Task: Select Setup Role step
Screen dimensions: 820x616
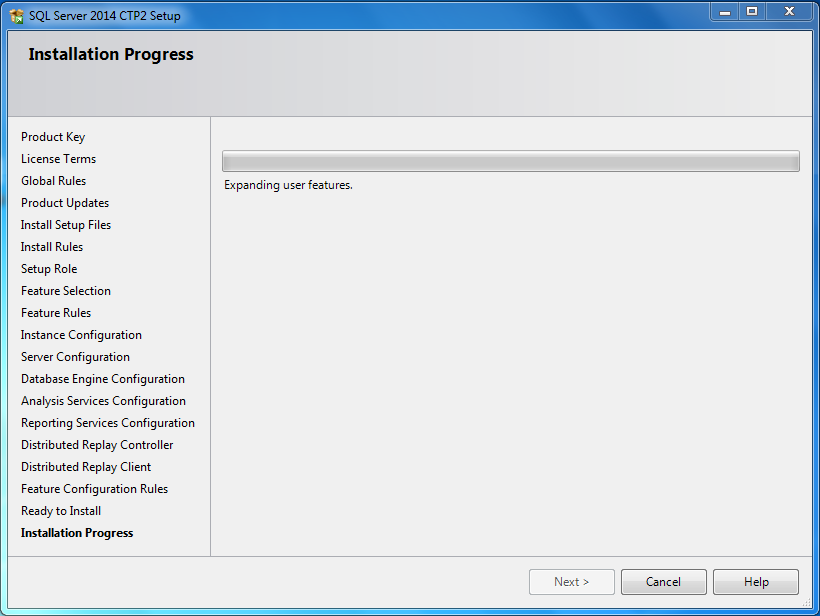Action: [49, 269]
